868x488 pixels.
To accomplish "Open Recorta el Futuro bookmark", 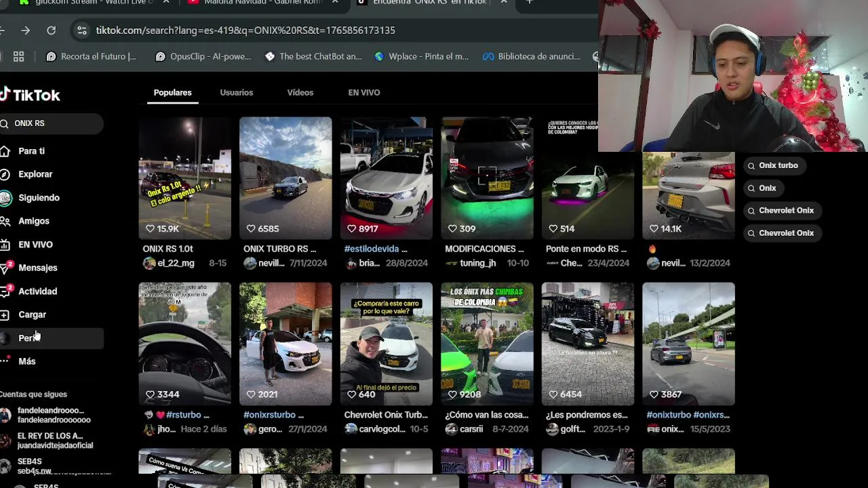I will coord(91,57).
